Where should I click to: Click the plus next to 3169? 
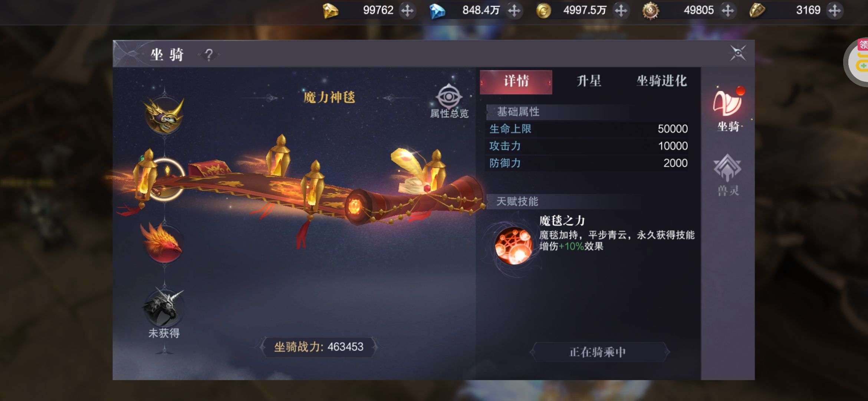click(835, 10)
